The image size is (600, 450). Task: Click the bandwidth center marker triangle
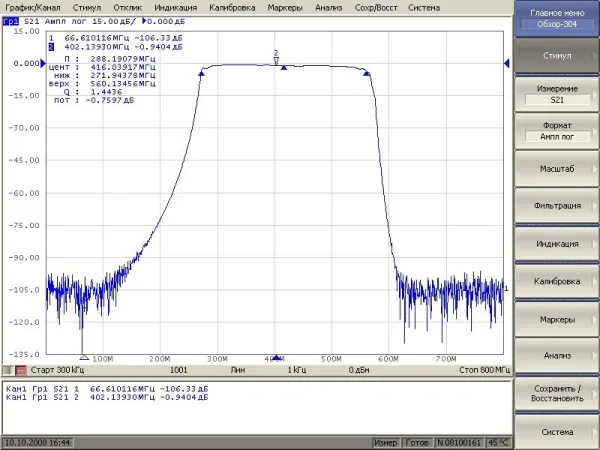point(284,69)
